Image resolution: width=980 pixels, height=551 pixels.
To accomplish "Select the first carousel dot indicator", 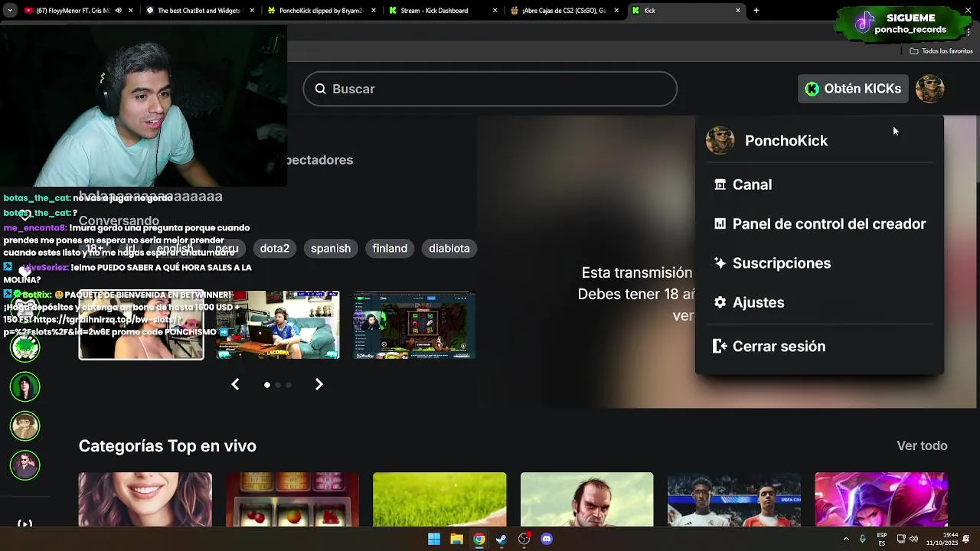I will [x=267, y=385].
